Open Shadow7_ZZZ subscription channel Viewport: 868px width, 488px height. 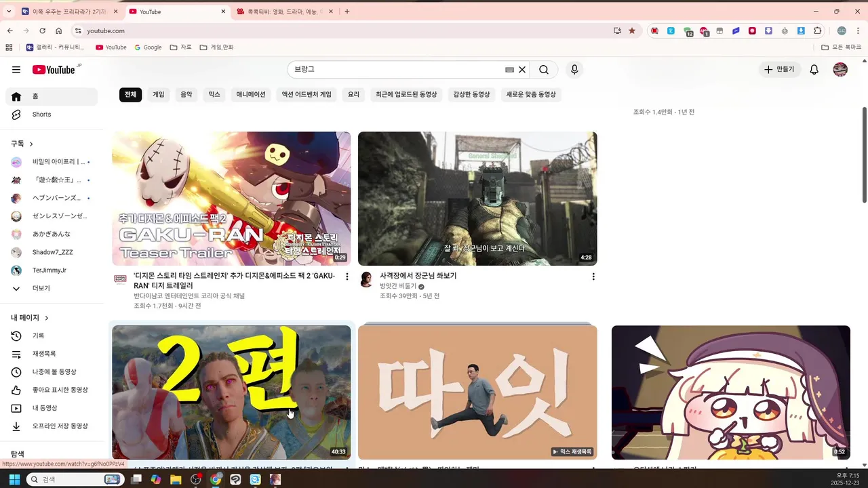52,252
